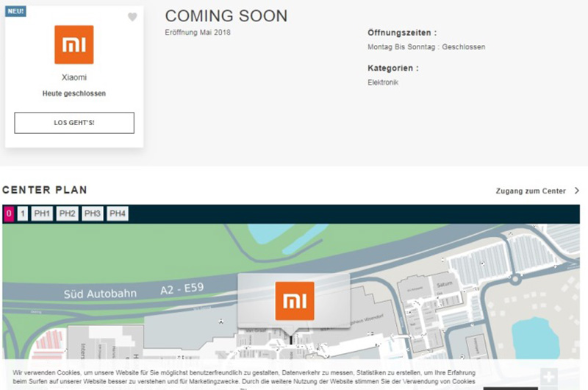The image size is (588, 390).
Task: Click the CENTER PLAN heading
Action: click(x=45, y=190)
